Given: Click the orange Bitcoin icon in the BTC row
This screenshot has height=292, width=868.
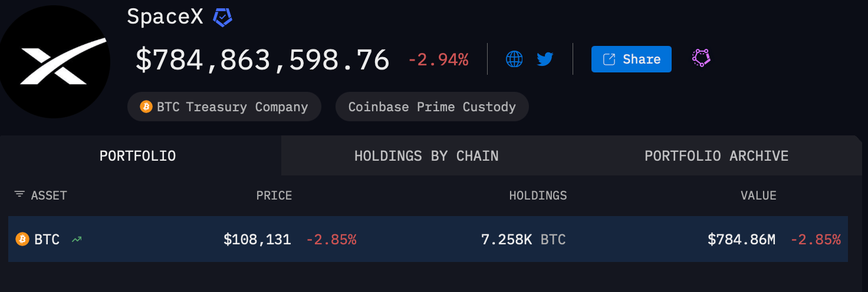Looking at the screenshot, I should (x=22, y=239).
